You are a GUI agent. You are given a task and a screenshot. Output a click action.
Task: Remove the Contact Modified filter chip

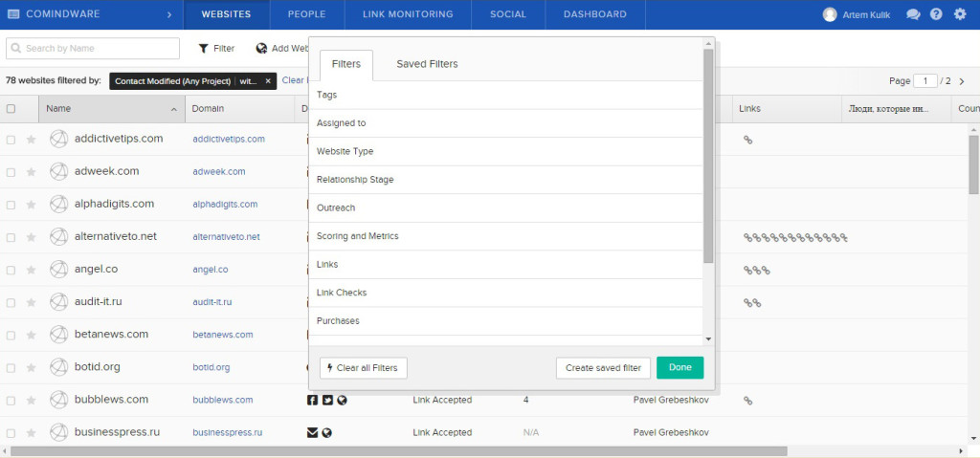(x=268, y=81)
